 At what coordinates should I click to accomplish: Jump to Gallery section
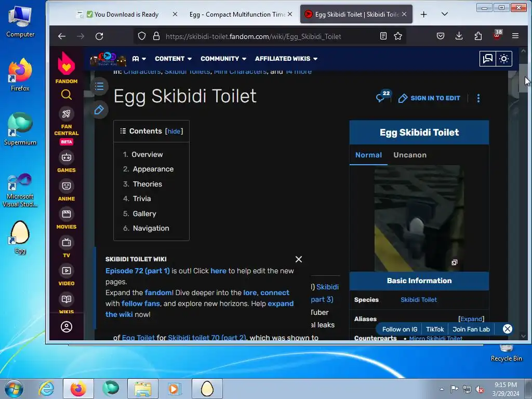(144, 214)
